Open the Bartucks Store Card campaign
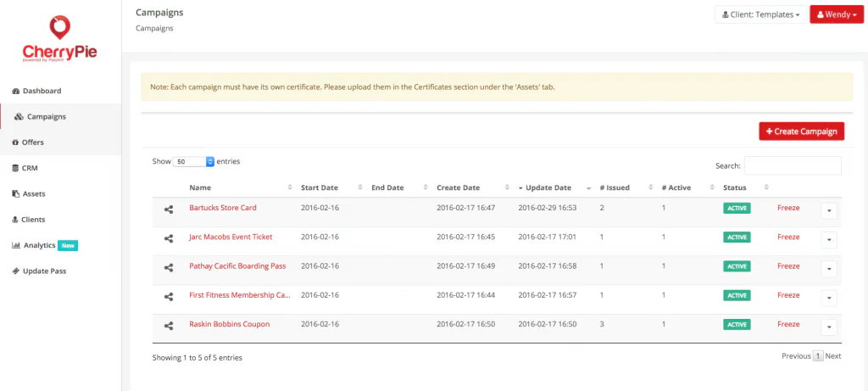Image resolution: width=868 pixels, height=391 pixels. pos(223,208)
